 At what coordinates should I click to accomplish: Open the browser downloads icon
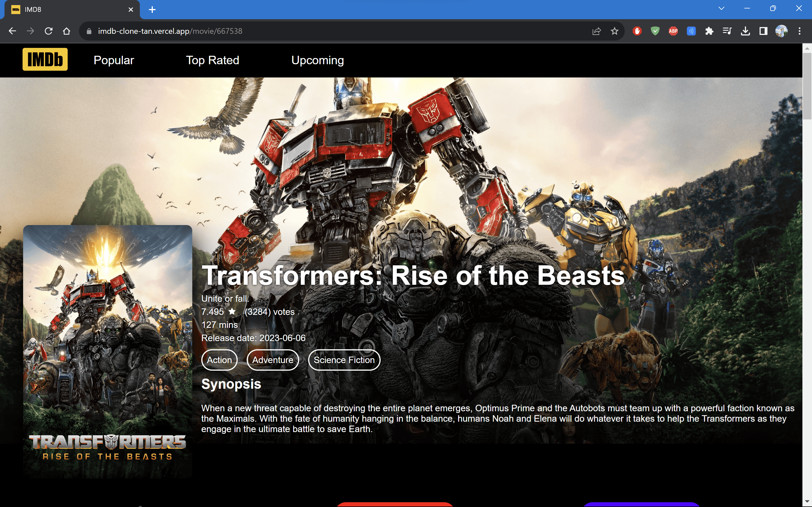point(745,31)
